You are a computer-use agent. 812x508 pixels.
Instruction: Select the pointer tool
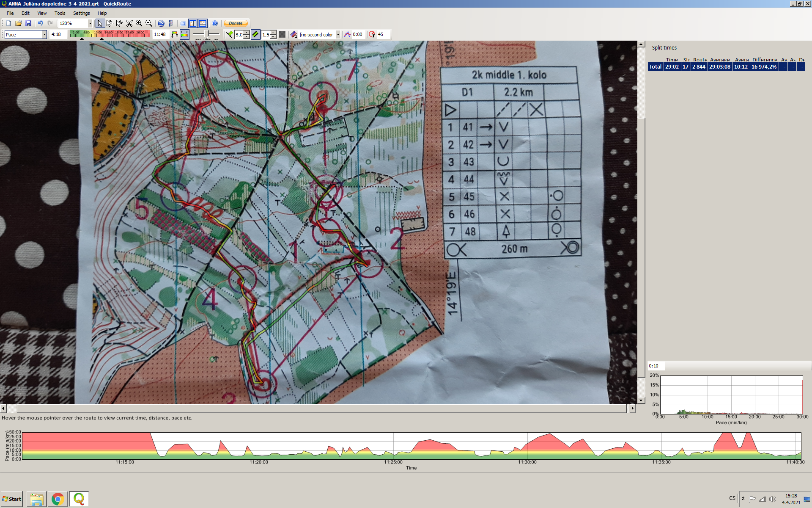[100, 23]
